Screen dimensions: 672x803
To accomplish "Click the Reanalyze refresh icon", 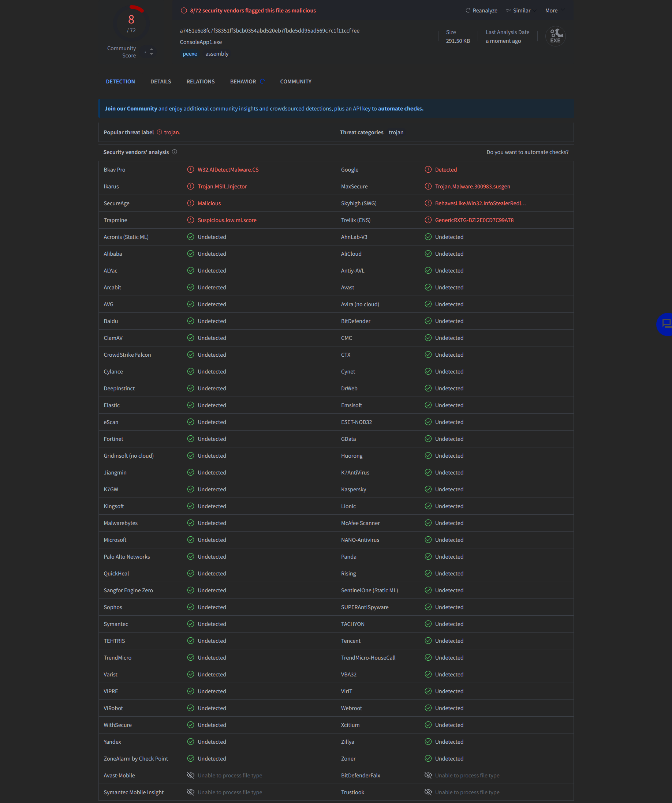I will tap(467, 10).
